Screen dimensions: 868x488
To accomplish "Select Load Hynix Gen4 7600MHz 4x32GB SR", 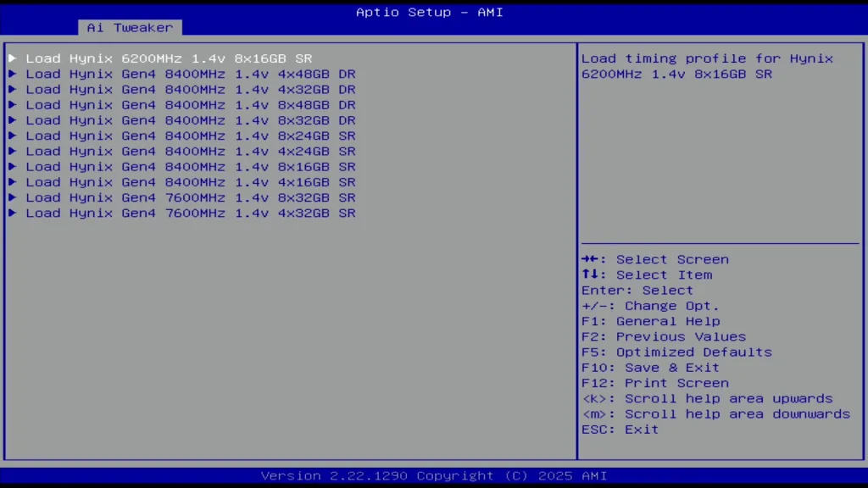I will point(190,213).
